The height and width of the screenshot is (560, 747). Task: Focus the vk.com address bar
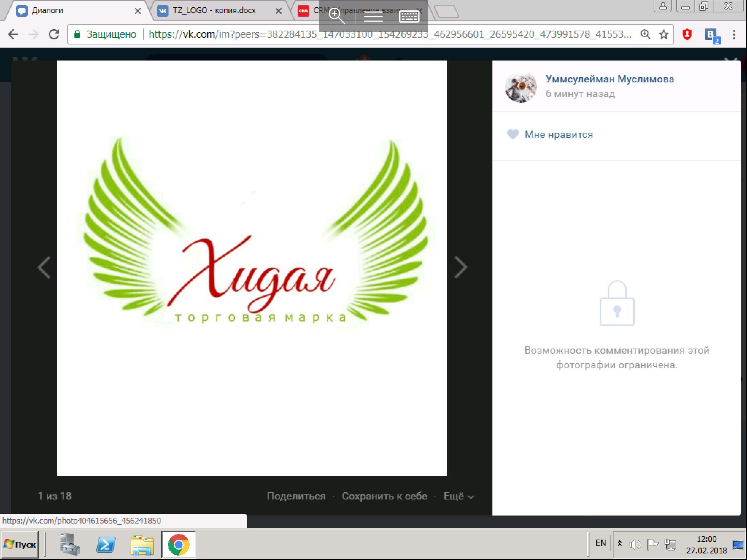point(390,35)
